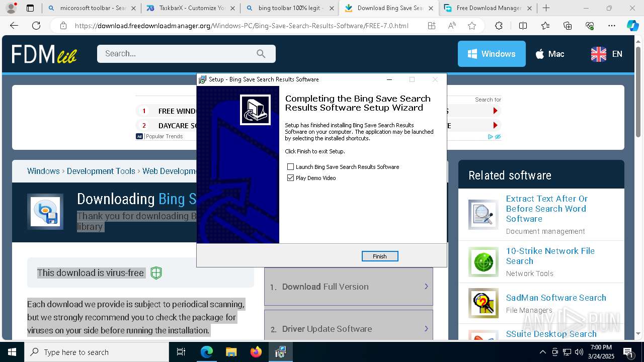The height and width of the screenshot is (362, 644).
Task: Click the setup installer taskbar icon
Action: pos(280,352)
